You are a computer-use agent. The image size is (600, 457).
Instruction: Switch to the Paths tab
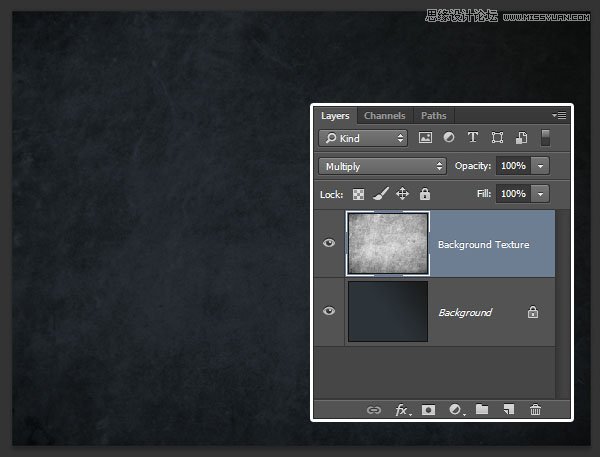pos(433,116)
